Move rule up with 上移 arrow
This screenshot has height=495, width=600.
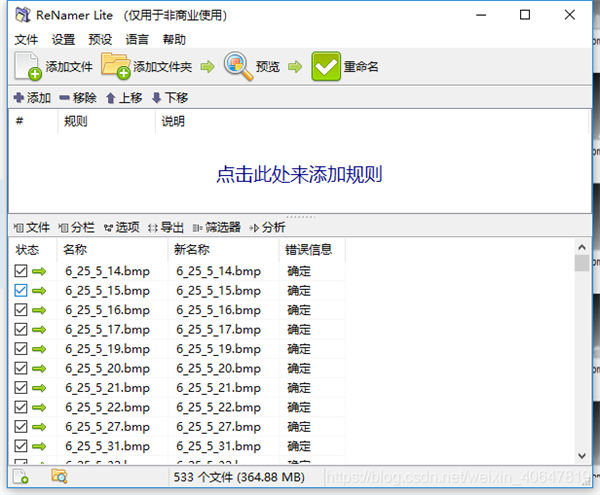(111, 98)
